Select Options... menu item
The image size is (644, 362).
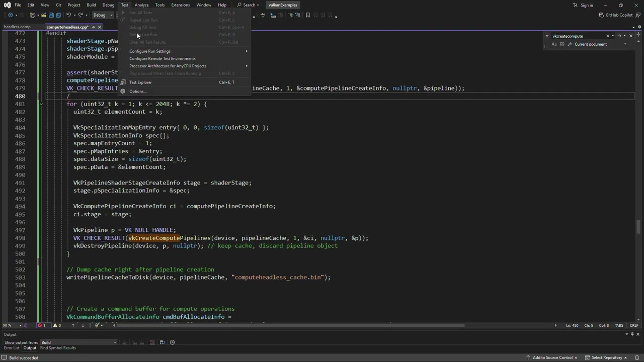[138, 92]
